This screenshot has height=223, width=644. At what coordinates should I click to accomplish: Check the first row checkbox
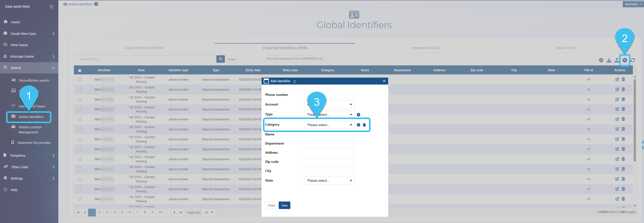pos(80,80)
